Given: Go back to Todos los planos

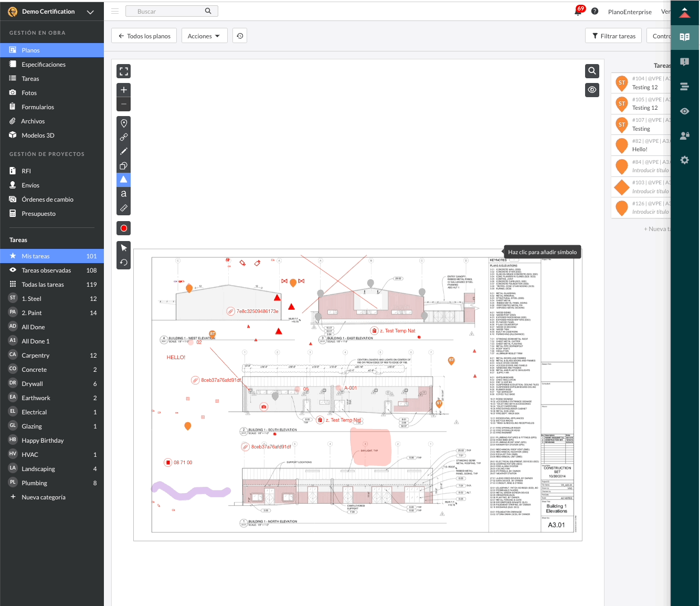Looking at the screenshot, I should click(144, 36).
